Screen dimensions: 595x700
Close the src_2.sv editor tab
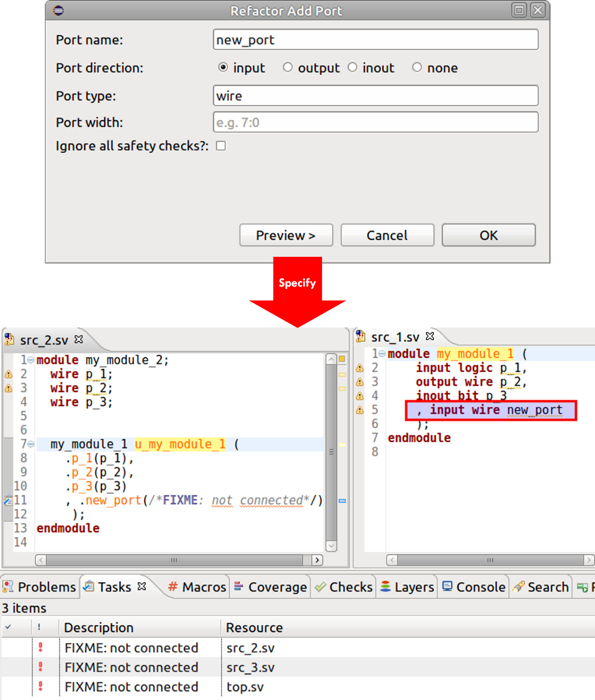tap(79, 339)
